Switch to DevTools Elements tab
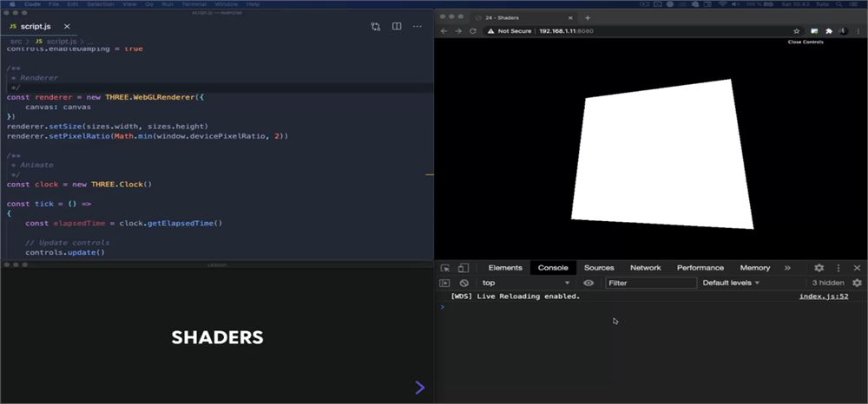Image resolution: width=868 pixels, height=404 pixels. (505, 268)
